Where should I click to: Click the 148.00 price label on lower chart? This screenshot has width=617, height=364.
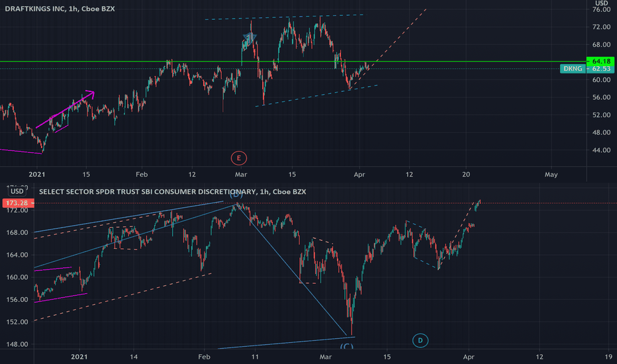click(17, 344)
